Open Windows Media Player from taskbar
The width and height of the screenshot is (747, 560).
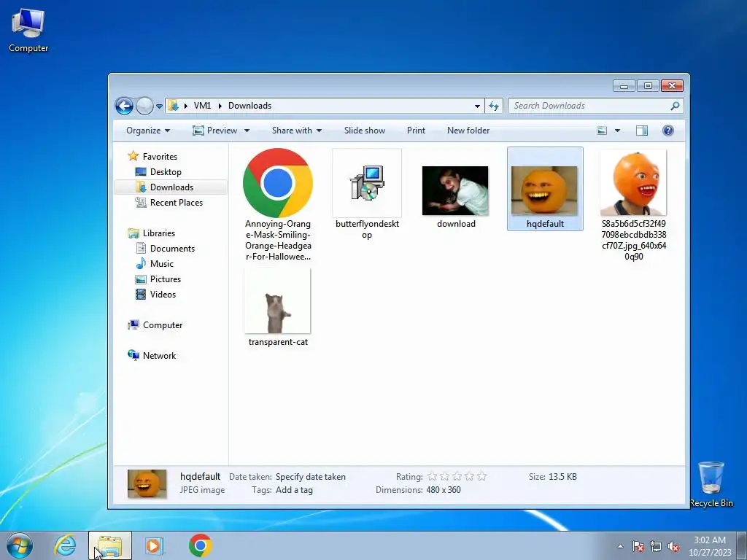pos(155,545)
